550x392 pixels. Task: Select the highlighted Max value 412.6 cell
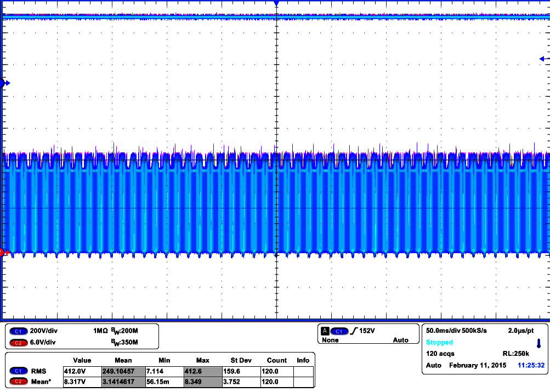pyautogui.click(x=202, y=371)
